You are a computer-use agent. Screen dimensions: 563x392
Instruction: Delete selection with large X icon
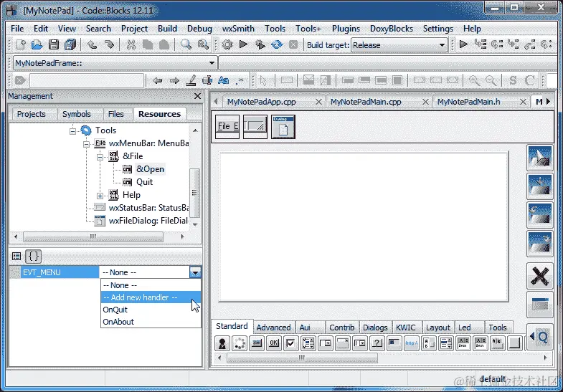539,276
